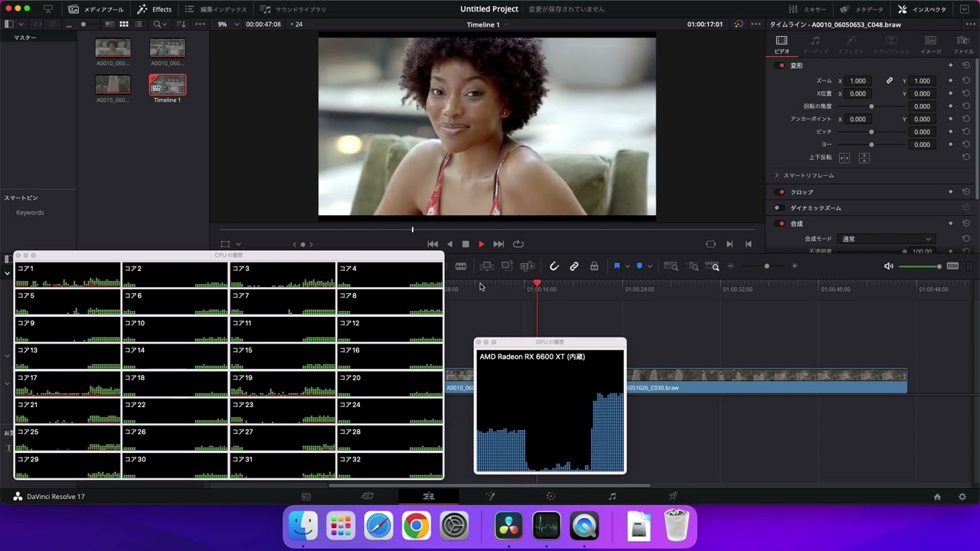Play the timeline in reverse
980x551 pixels.
(449, 244)
